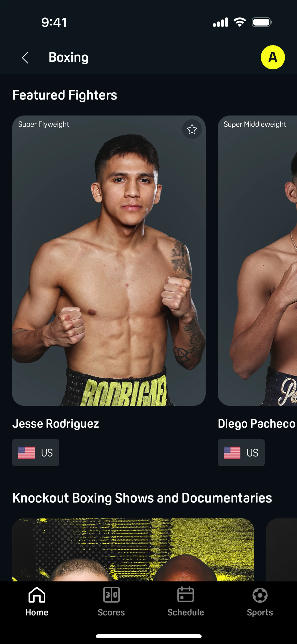Screen dimensions: 297x644
Task: Open Diego Pacheco fighter photo card
Action: pos(257,261)
